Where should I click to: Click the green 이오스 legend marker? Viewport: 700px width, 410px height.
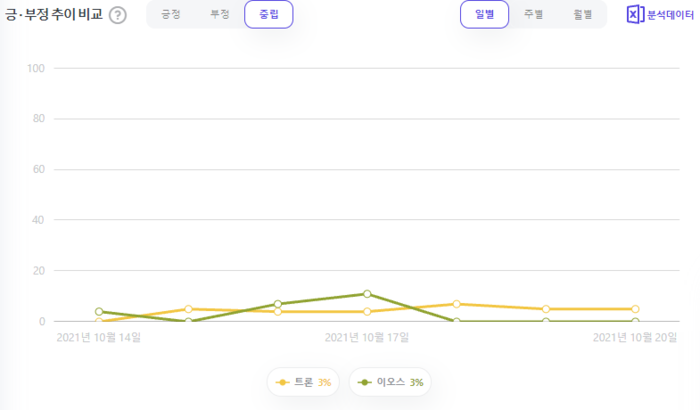(x=365, y=383)
